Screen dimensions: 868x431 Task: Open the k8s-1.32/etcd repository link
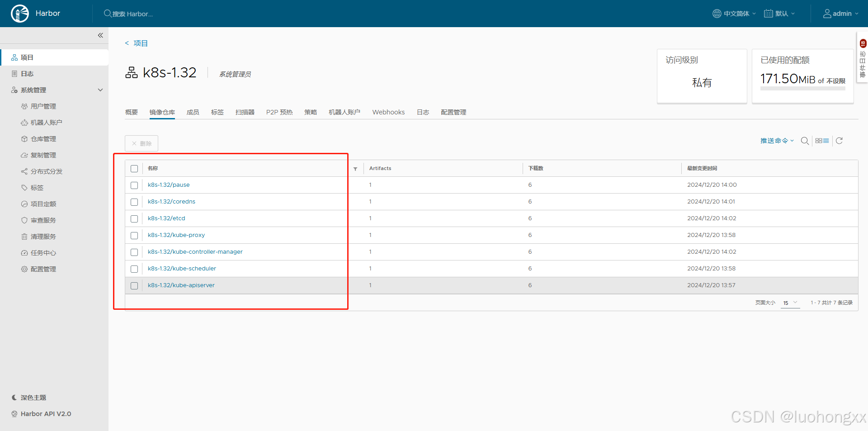(166, 218)
